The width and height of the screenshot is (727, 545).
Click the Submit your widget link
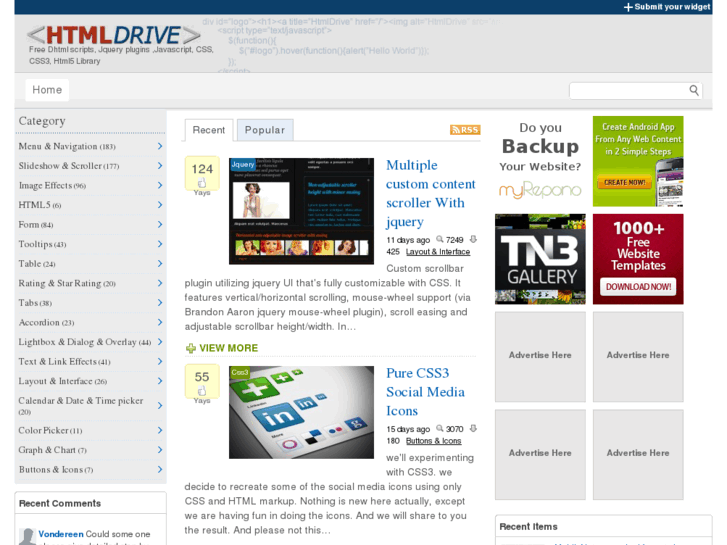pyautogui.click(x=667, y=7)
